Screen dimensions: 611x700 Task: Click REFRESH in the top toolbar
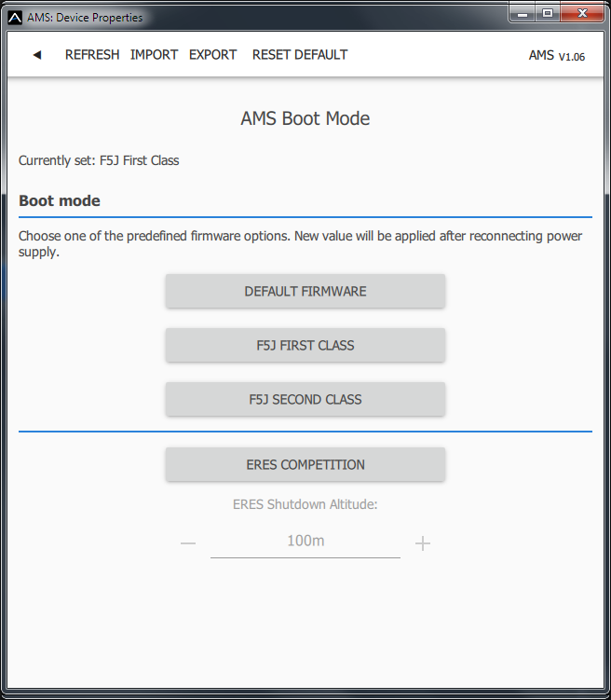click(x=92, y=55)
